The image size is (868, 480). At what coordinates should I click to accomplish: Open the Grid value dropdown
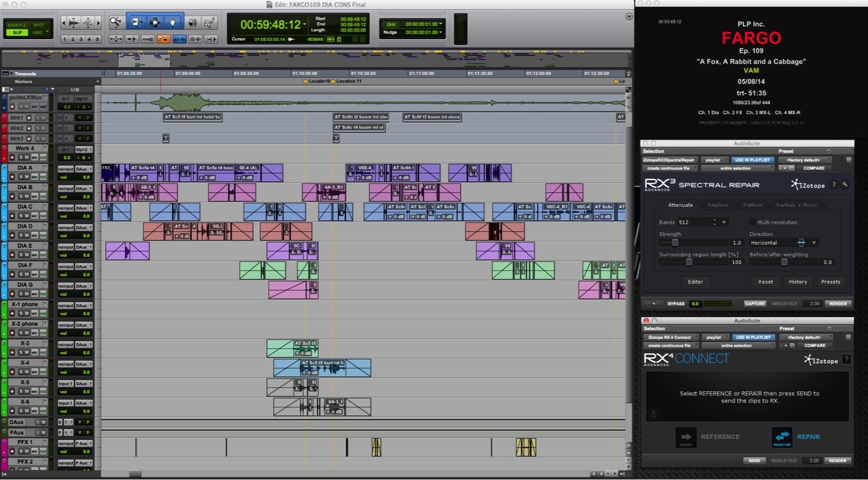[x=441, y=24]
